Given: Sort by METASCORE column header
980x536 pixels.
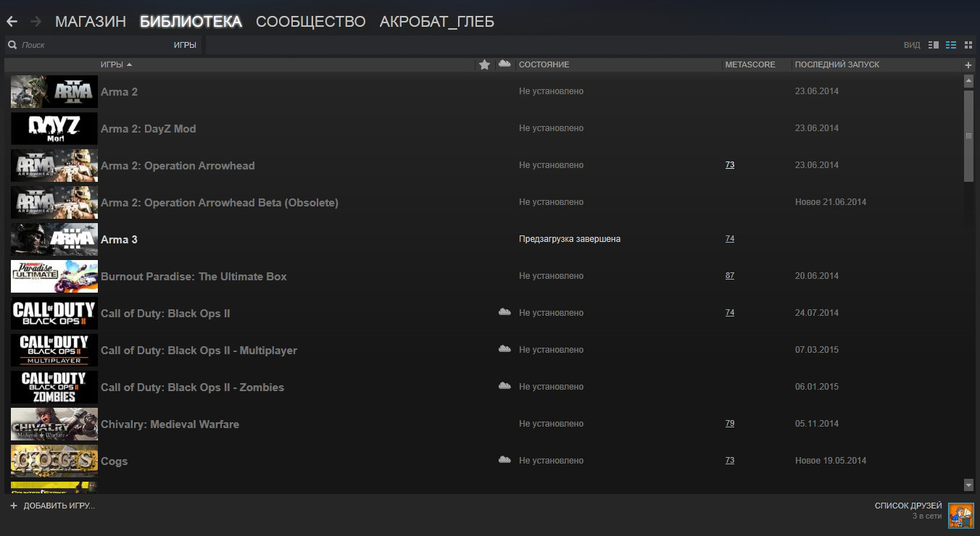Looking at the screenshot, I should [x=750, y=64].
